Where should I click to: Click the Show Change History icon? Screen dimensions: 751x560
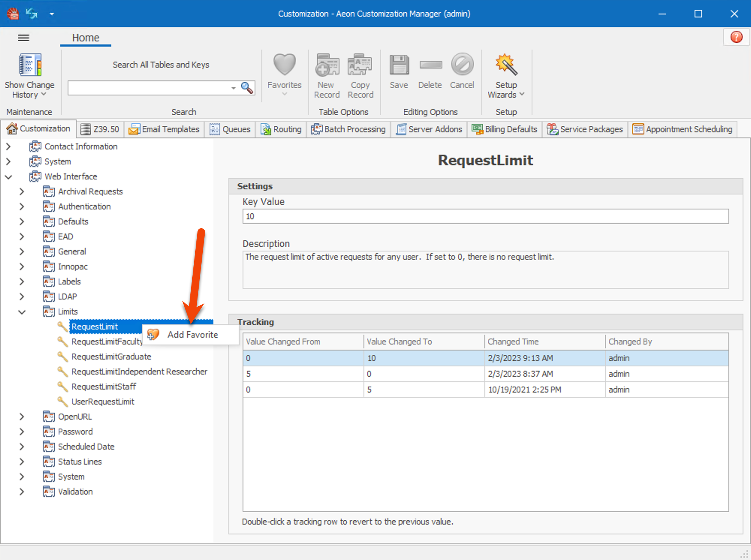30,65
